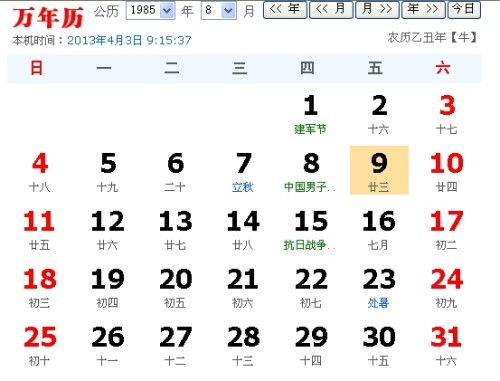Click the Tuesday 二 column header

tap(172, 68)
